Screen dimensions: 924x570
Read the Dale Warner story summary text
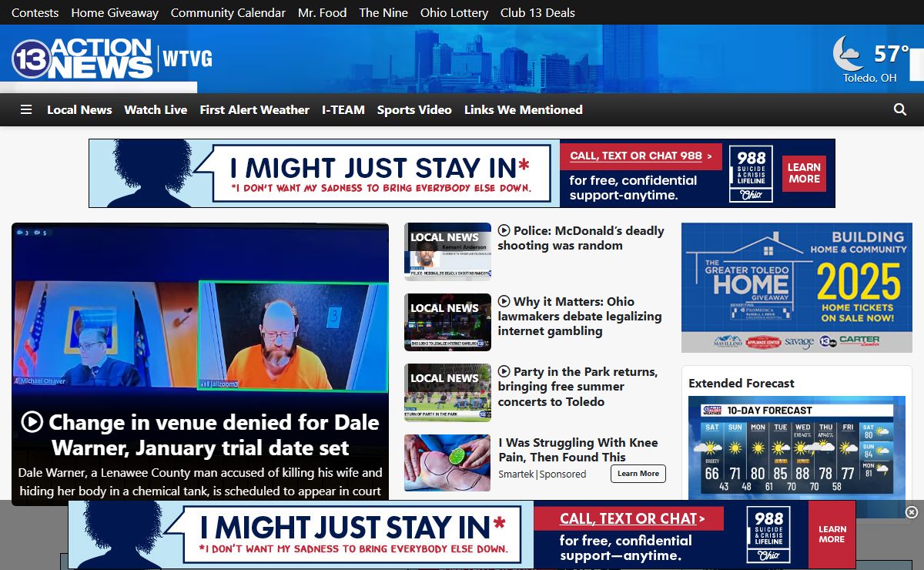[x=200, y=481]
